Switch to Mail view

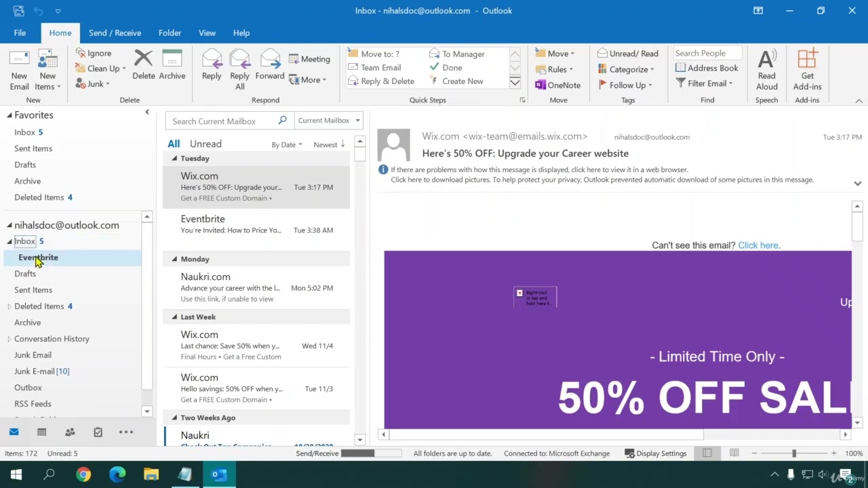pyautogui.click(x=14, y=432)
